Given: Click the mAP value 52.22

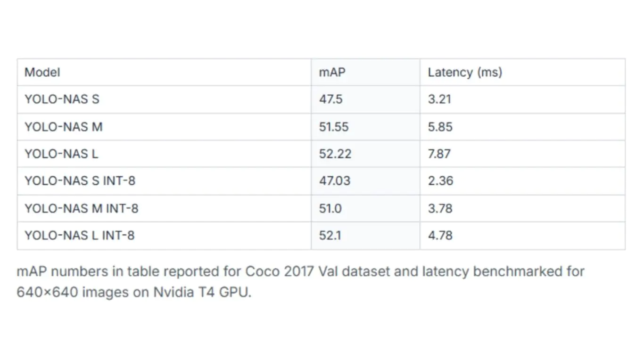Looking at the screenshot, I should click(335, 154).
